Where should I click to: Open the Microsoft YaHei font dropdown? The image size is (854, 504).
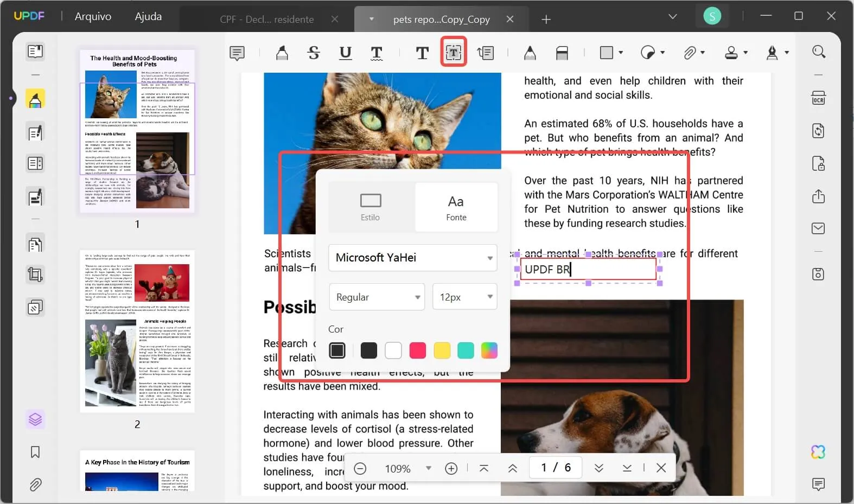(x=413, y=258)
